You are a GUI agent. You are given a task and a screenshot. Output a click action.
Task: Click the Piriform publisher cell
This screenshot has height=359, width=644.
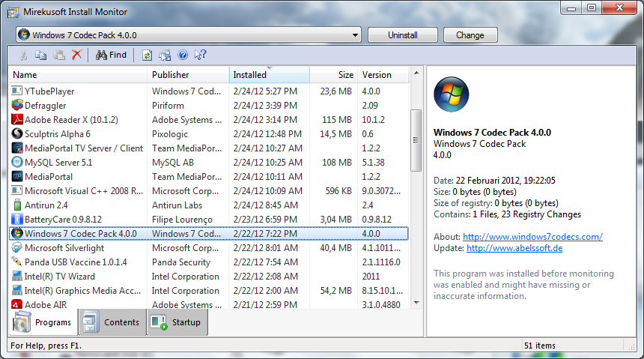click(x=168, y=106)
